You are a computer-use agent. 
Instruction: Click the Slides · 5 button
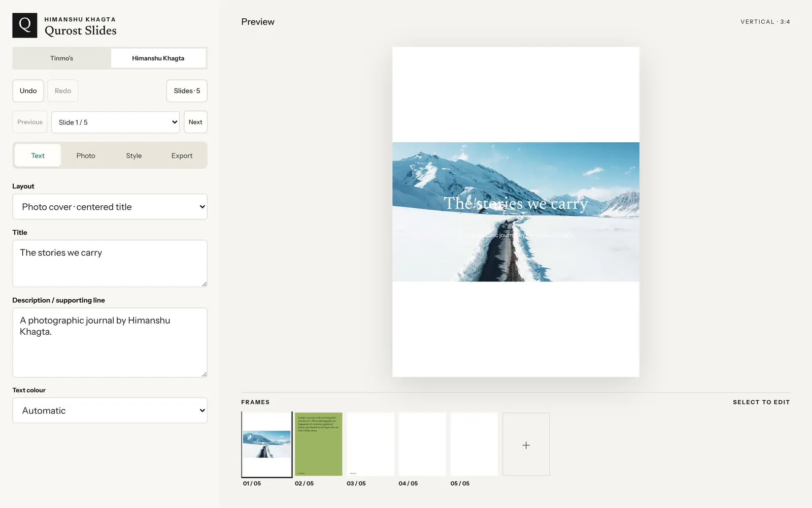click(187, 91)
